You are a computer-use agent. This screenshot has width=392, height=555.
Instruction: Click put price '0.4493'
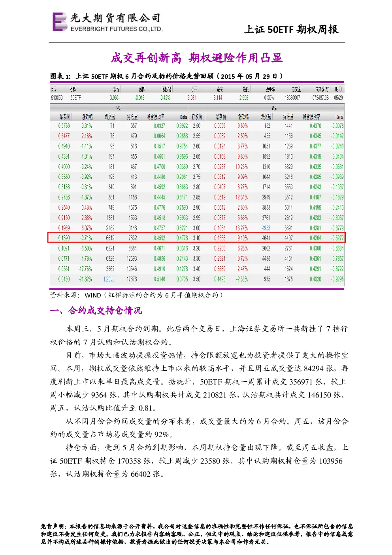pos(220,279)
